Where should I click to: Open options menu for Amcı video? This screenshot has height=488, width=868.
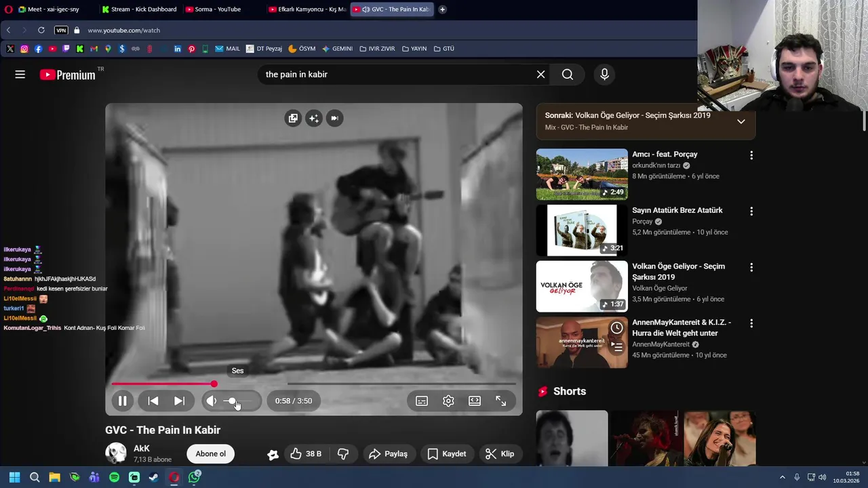click(x=751, y=155)
